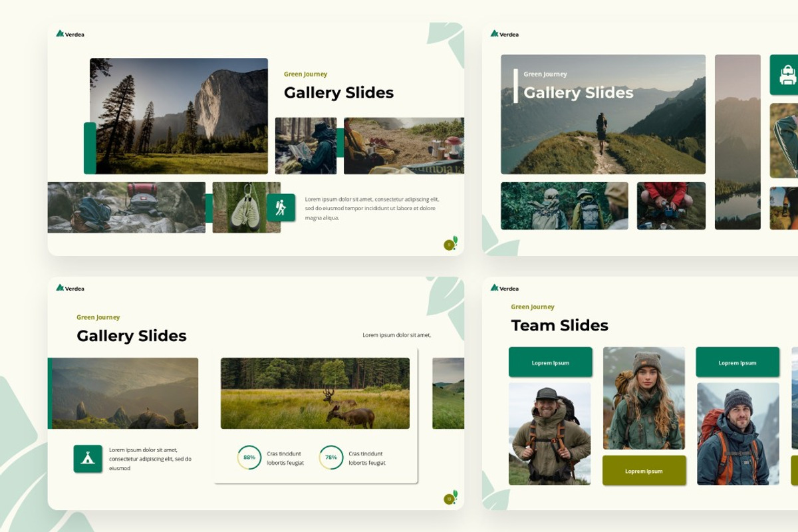
Task: Click the Verdea logo above the Yosemite cliff photo
Action: pyautogui.click(x=70, y=34)
